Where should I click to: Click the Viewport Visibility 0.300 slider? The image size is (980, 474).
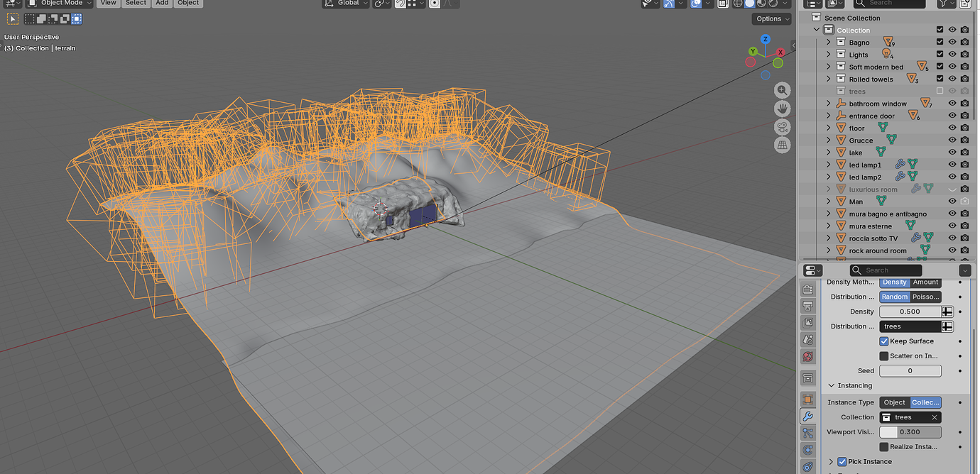(910, 432)
